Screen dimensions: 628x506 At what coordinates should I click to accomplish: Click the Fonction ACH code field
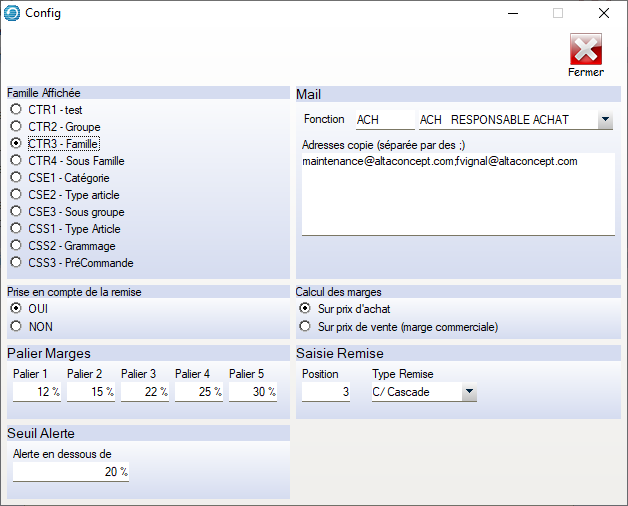click(384, 120)
